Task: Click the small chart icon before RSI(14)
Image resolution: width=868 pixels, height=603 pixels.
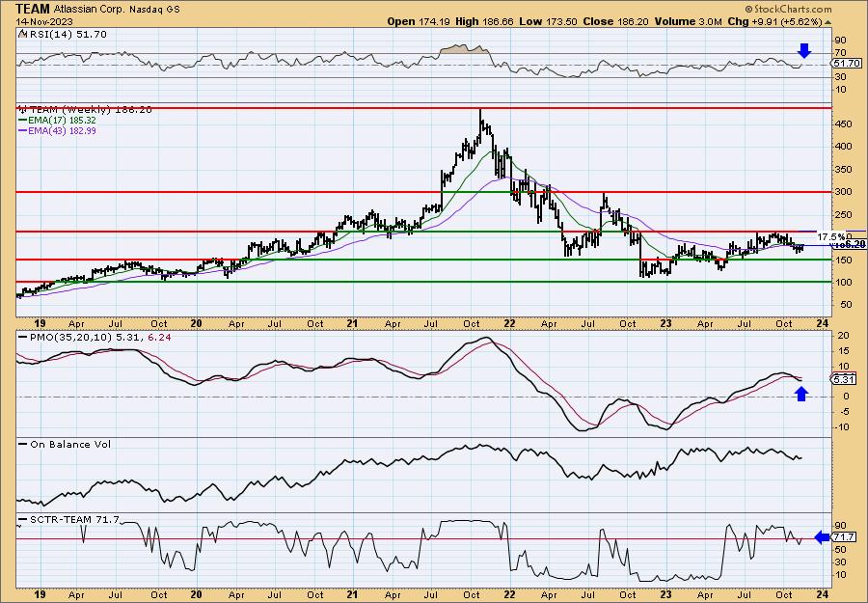Action: [22, 35]
